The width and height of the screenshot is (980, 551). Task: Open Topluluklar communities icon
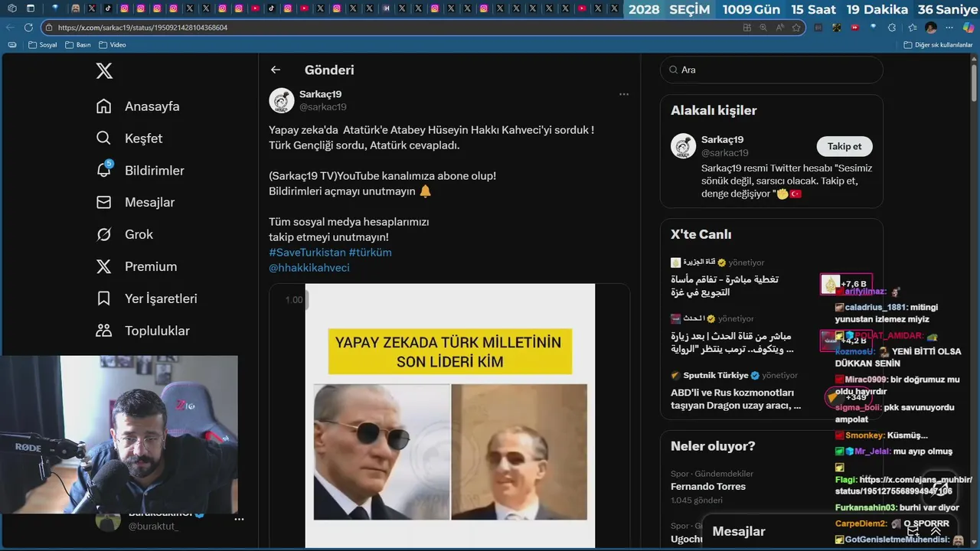(x=104, y=331)
